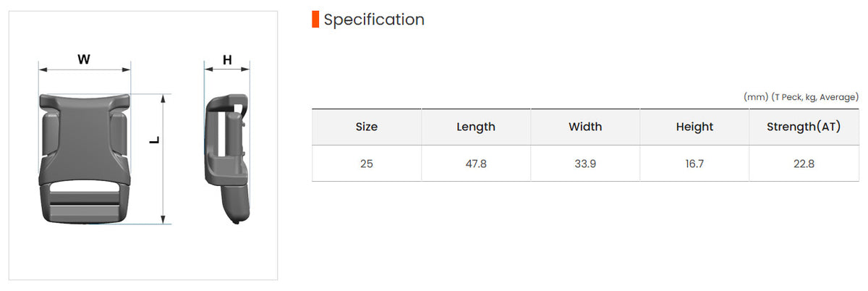Click the front view buckle image
868x291 pixels.
(x=85, y=159)
